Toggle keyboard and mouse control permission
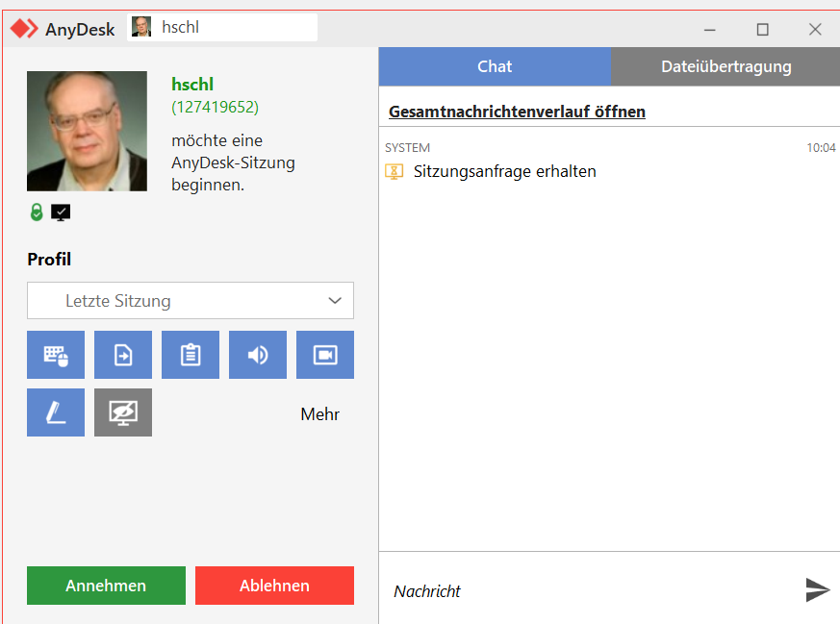Viewport: 840px width, 624px height. coord(56,355)
